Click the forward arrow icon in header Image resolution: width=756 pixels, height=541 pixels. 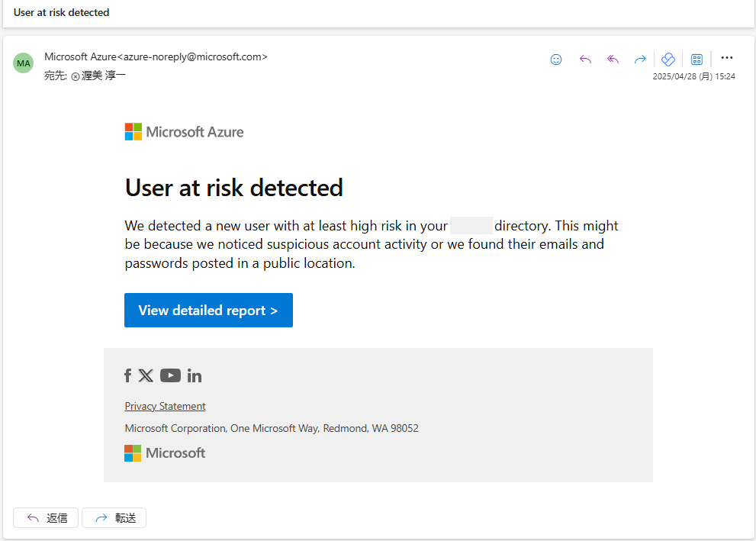(640, 60)
